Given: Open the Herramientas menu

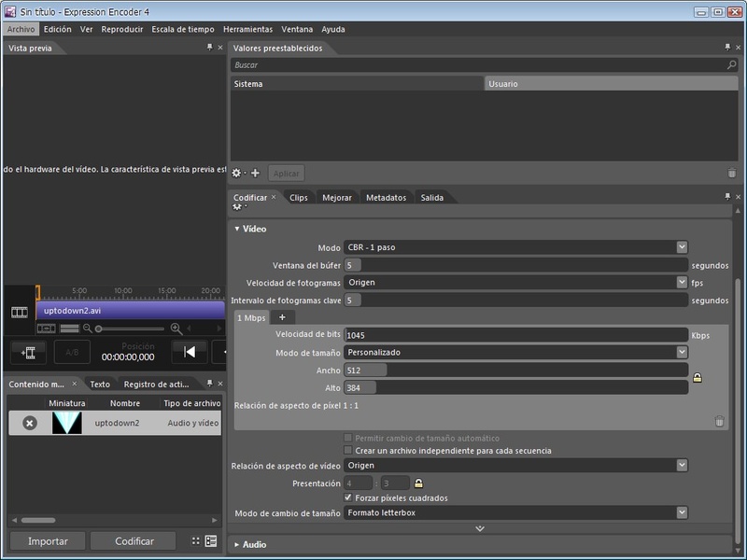Looking at the screenshot, I should click(x=247, y=29).
